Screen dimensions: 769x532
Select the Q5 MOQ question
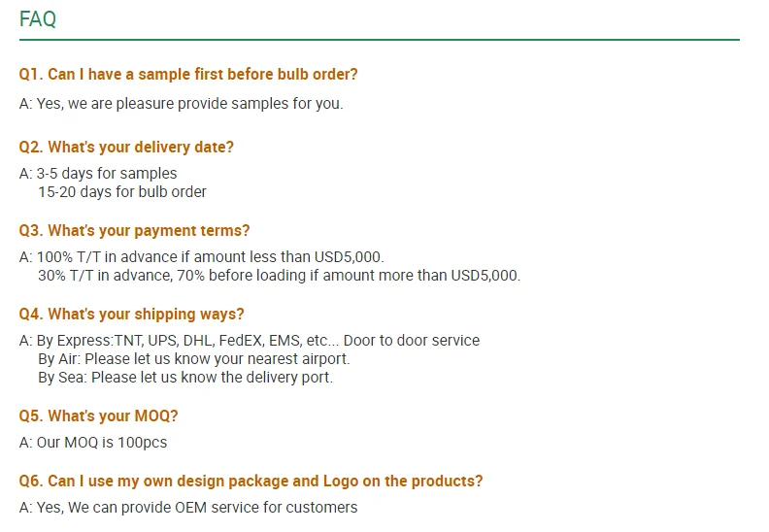click(98, 416)
